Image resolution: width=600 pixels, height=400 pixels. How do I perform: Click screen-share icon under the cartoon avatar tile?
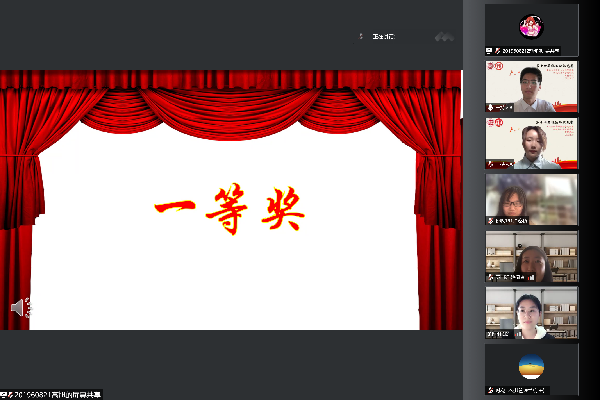[x=490, y=50]
